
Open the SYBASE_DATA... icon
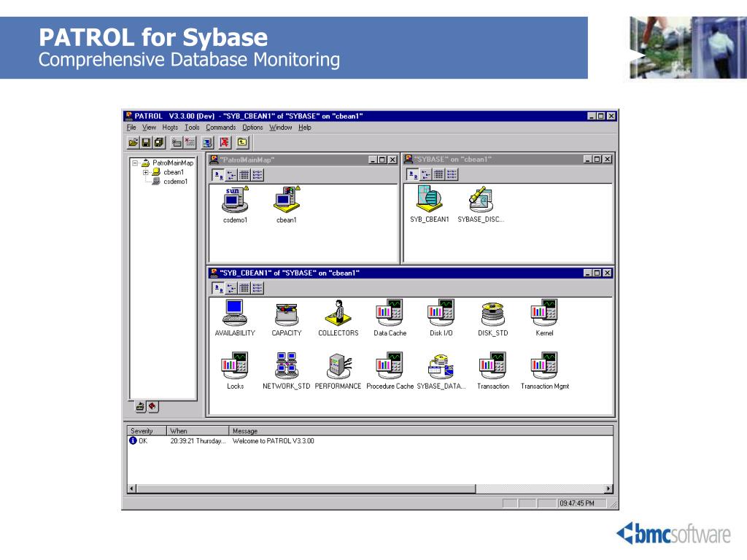point(441,366)
